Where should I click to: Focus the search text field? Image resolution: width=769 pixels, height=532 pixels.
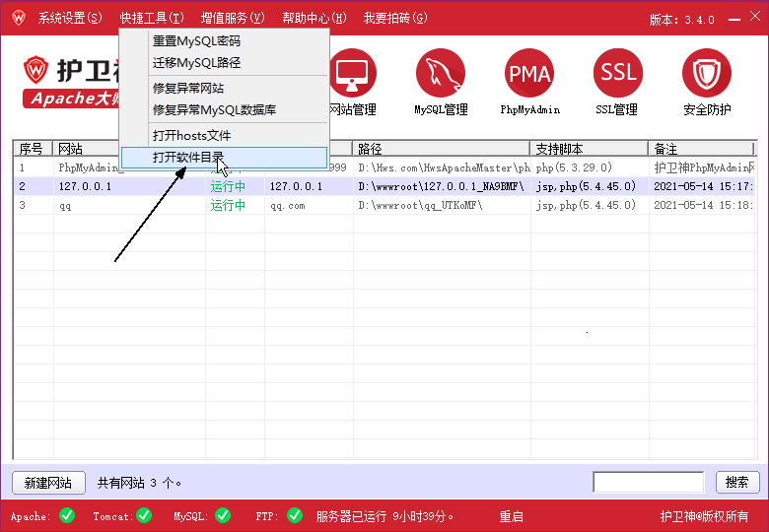(x=648, y=483)
